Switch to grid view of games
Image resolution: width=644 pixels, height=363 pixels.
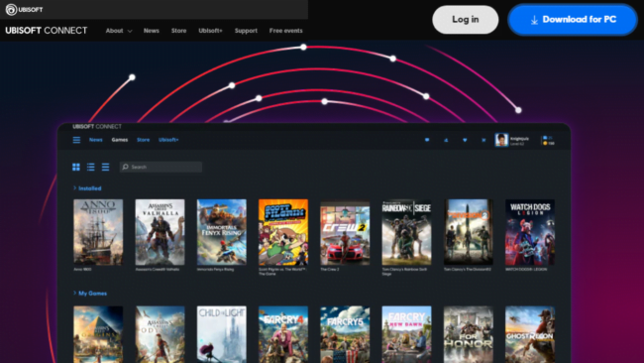(x=76, y=167)
